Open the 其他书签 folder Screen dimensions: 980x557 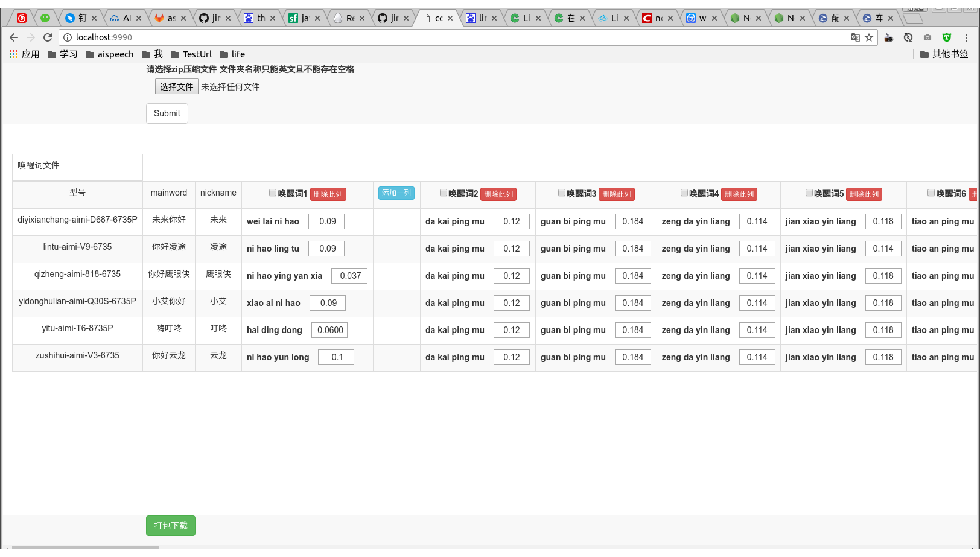click(x=944, y=54)
